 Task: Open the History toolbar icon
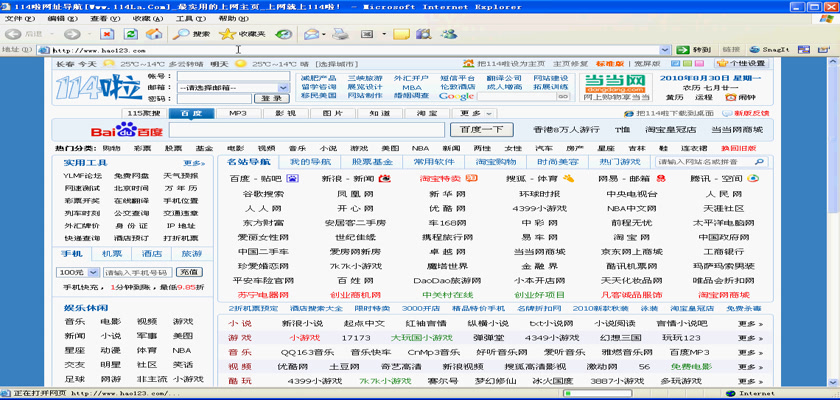283,34
